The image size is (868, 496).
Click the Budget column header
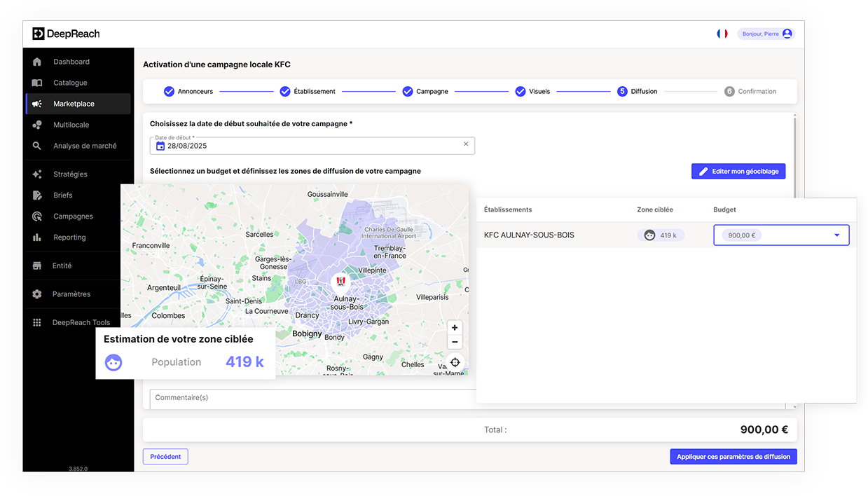724,209
